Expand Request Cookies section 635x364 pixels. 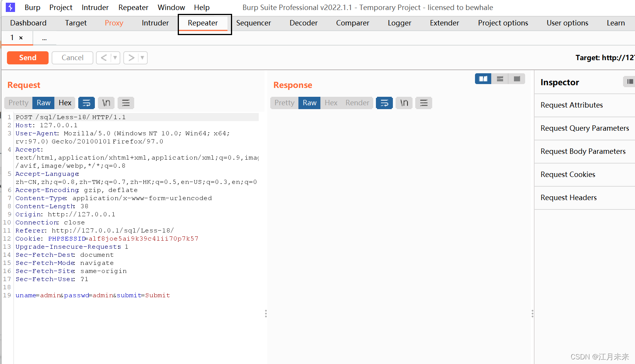click(584, 175)
